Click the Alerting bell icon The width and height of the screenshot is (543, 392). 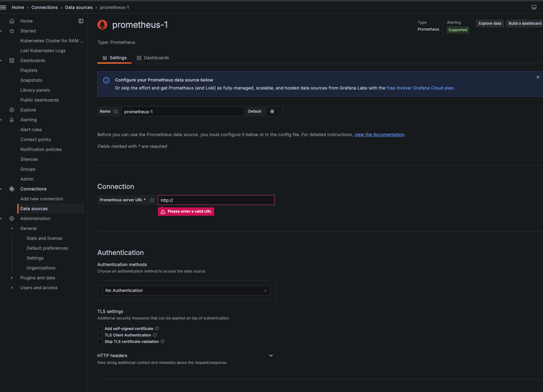(x=12, y=120)
